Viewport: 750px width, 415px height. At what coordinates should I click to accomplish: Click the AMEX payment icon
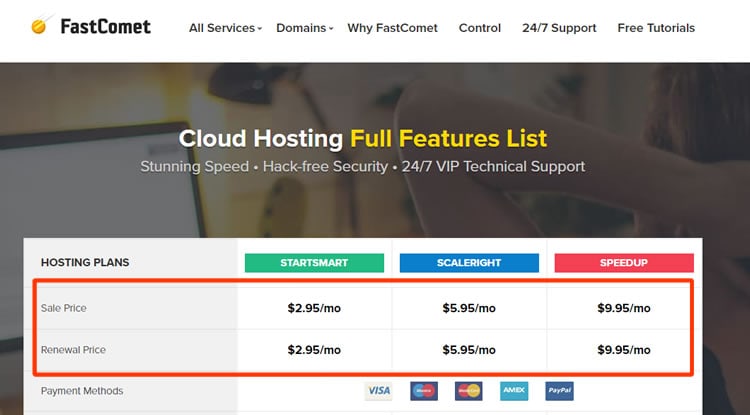[x=514, y=391]
